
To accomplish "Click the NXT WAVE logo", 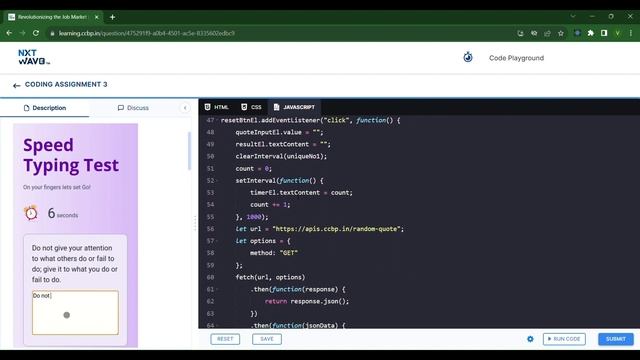I will point(34,57).
